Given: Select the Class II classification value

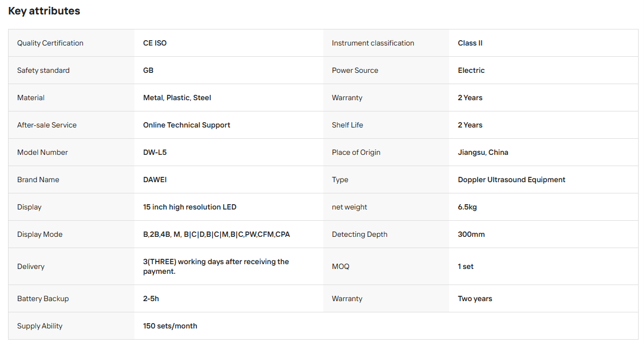Looking at the screenshot, I should point(470,43).
